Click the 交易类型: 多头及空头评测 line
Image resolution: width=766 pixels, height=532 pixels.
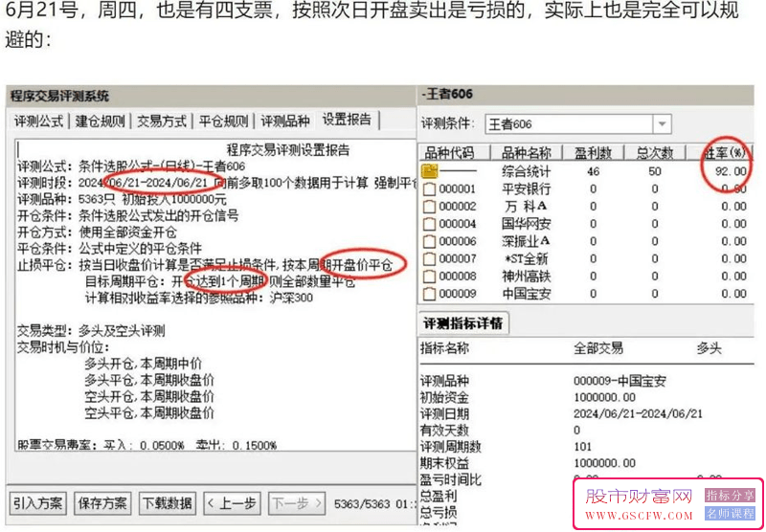pos(91,331)
